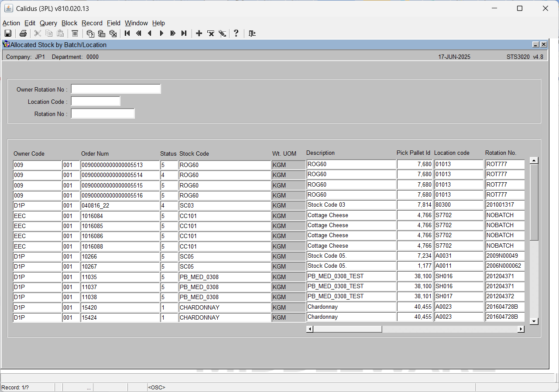Open the Action menu
Image resolution: width=559 pixels, height=392 pixels.
11,23
